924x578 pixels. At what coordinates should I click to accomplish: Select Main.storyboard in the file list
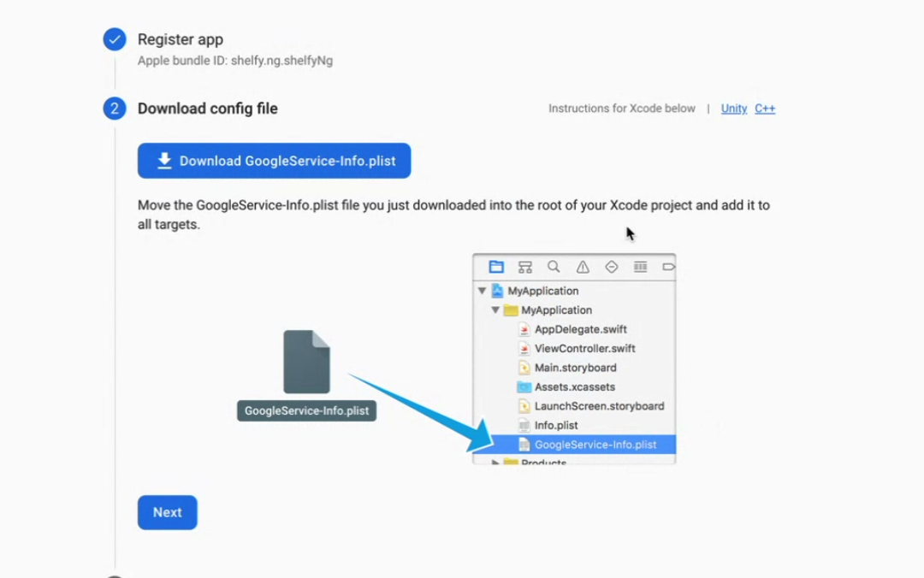click(x=575, y=368)
